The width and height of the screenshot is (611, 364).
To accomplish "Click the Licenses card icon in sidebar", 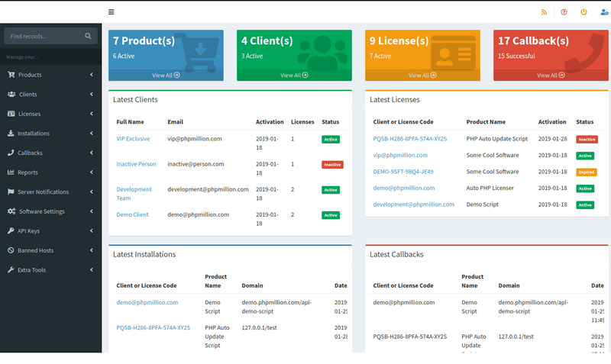I will tap(11, 113).
